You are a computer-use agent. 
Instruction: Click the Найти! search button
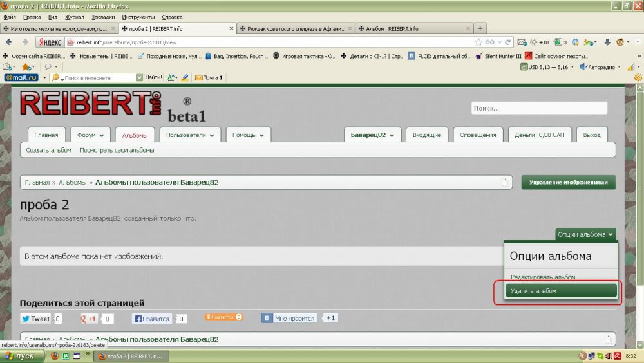click(x=153, y=77)
